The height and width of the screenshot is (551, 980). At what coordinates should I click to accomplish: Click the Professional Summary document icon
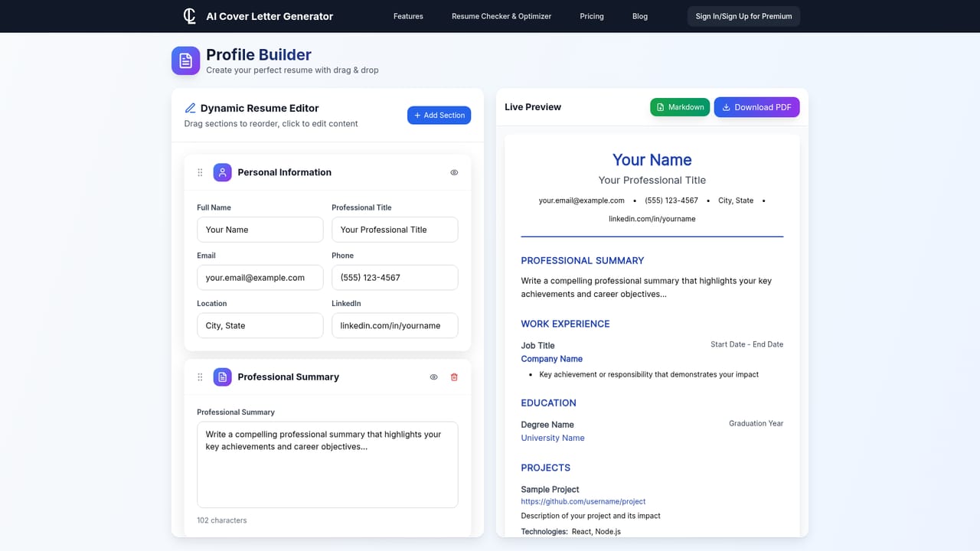click(222, 377)
